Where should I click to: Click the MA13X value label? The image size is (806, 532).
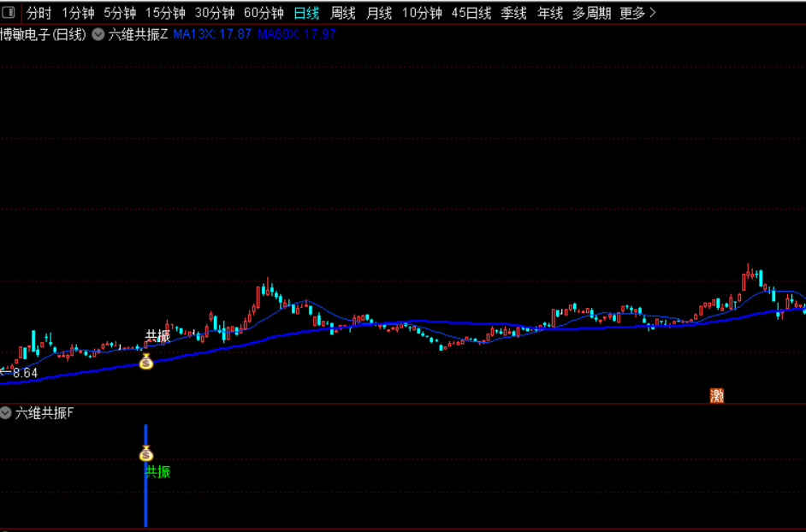[212, 34]
